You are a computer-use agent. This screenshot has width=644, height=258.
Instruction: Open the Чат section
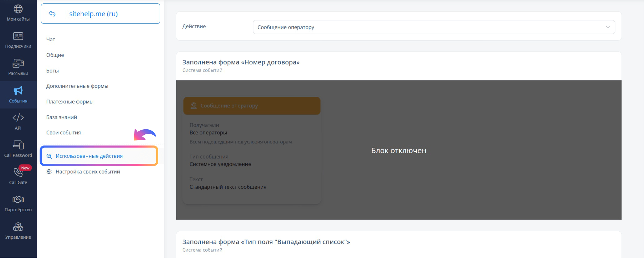tap(51, 39)
